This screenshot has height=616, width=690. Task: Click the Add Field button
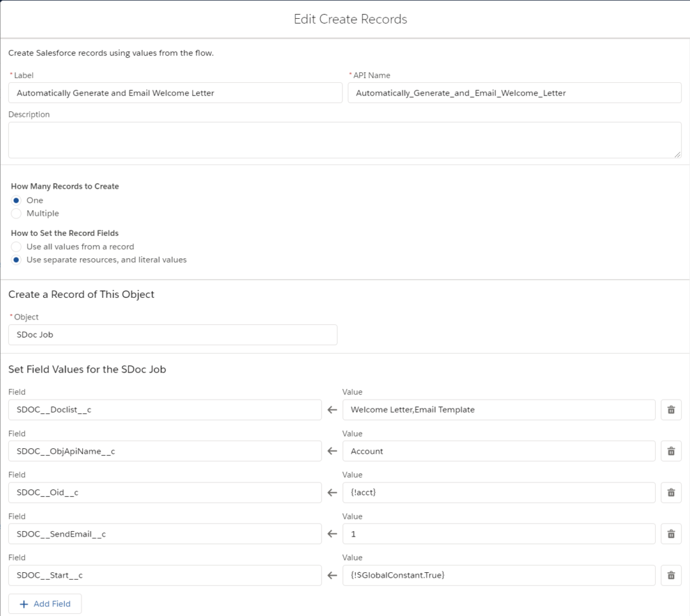(44, 604)
